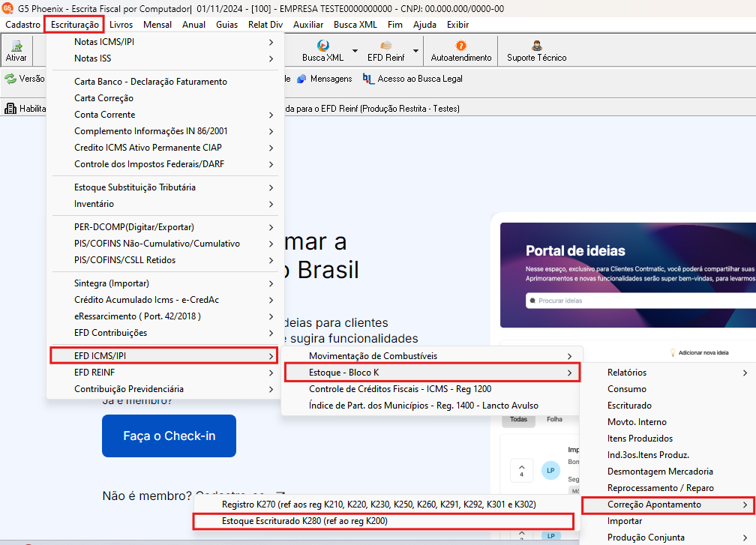
Task: Open dropdown arrow next to EFD Reinf
Action: tap(415, 50)
